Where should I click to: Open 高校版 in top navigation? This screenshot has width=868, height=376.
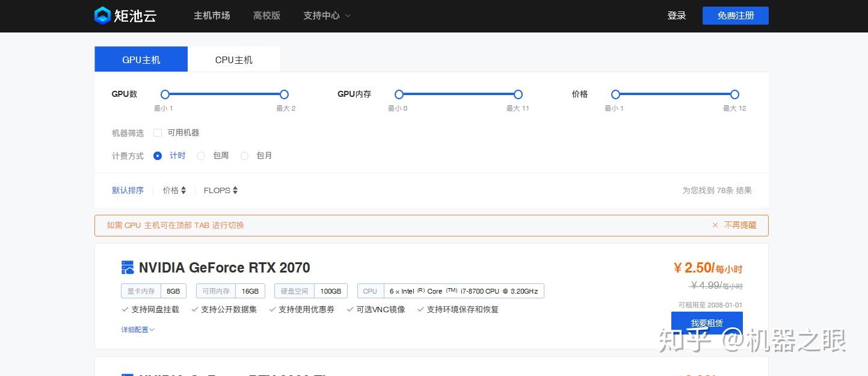pos(266,16)
